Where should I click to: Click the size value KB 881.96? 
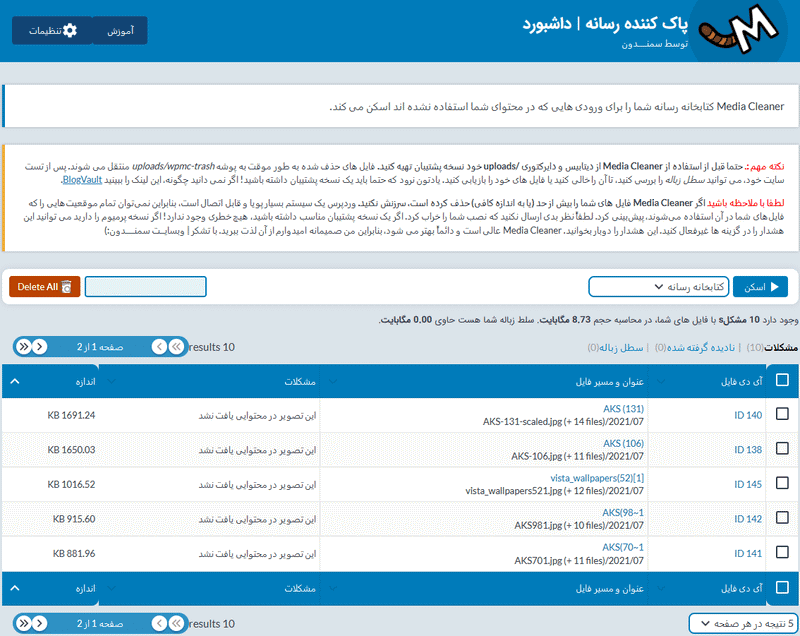coord(74,553)
